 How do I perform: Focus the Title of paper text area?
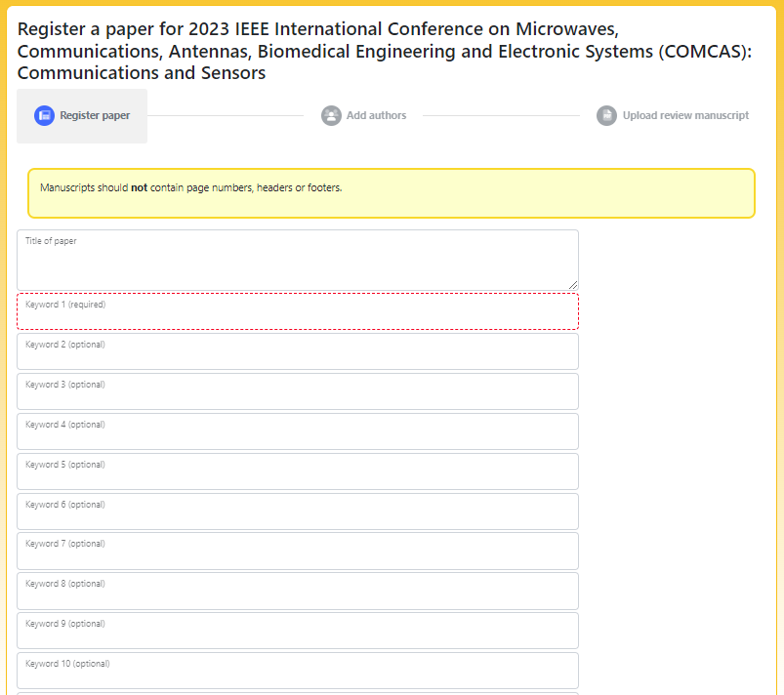pyautogui.click(x=298, y=260)
